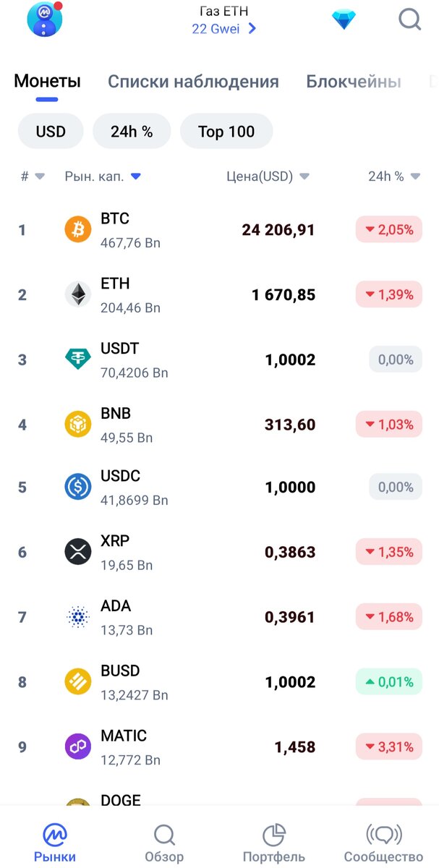Tap the purple MATIC logo
Screen dimensions: 439x868
(x=78, y=746)
